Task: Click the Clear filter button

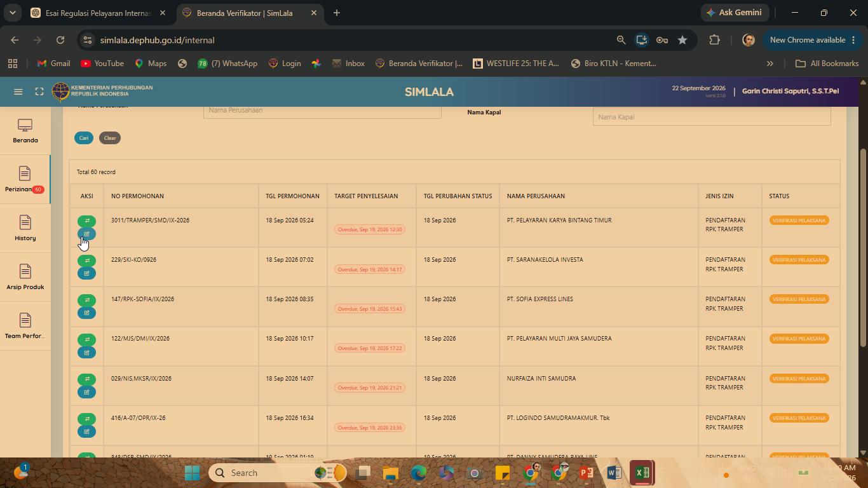Action: tap(110, 138)
